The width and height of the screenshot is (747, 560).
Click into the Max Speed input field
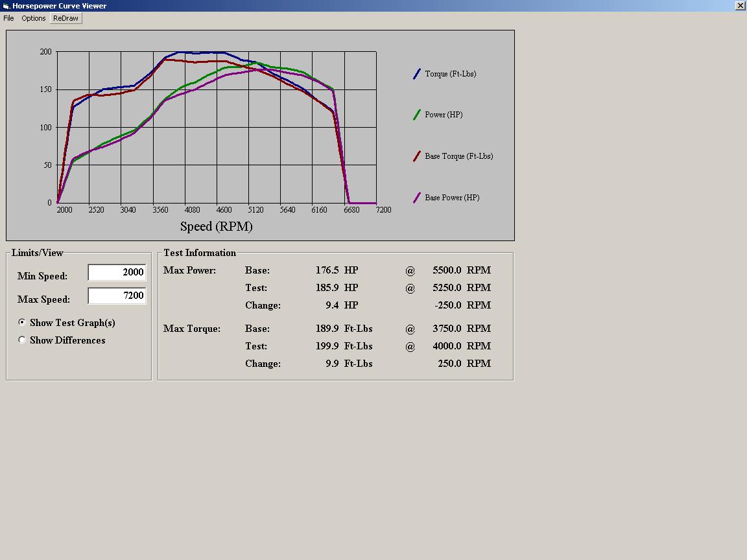[x=117, y=296]
